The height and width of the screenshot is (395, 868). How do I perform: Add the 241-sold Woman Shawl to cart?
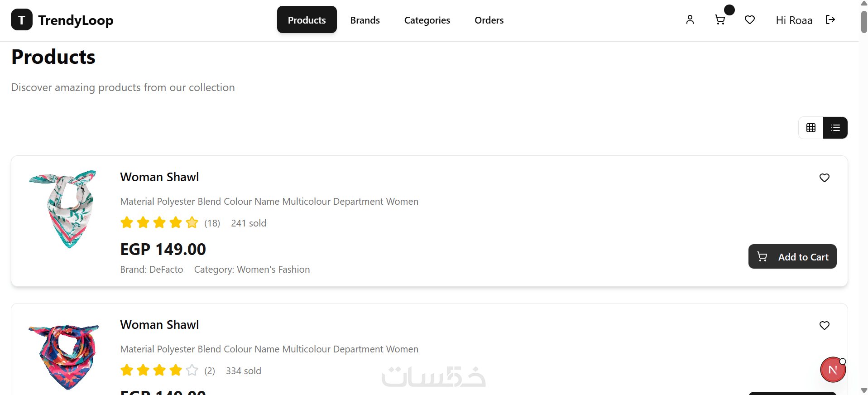(x=792, y=257)
